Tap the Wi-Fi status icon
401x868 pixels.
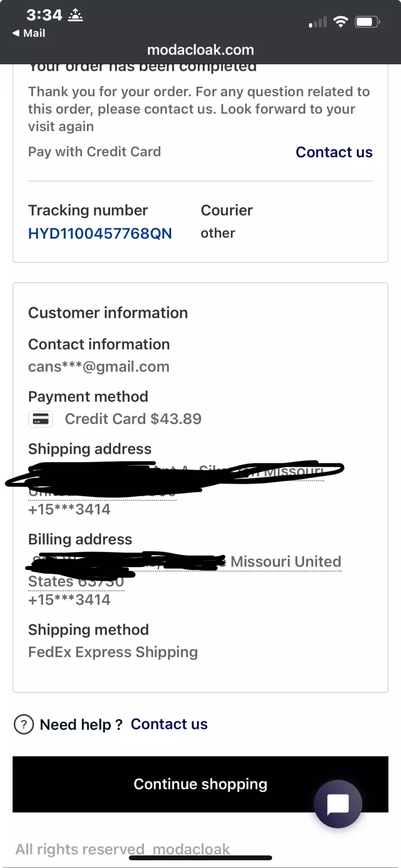341,22
